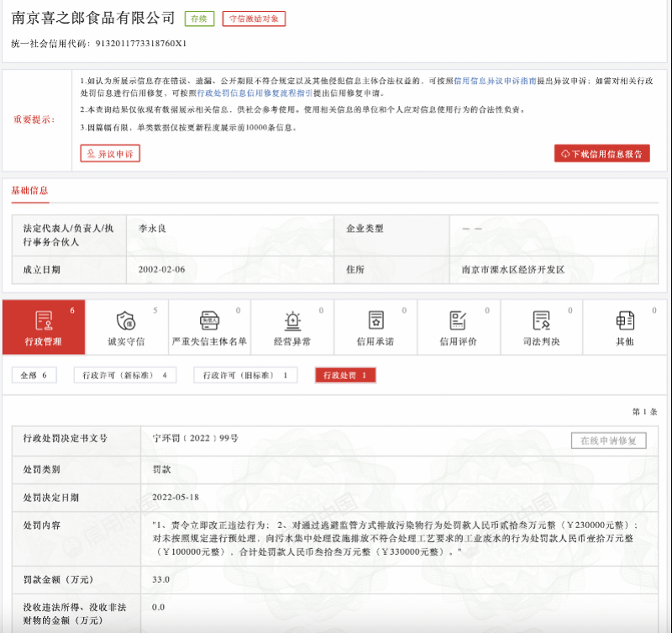
Task: Select the 行政处罚 1 filter tab
Action: [345, 375]
